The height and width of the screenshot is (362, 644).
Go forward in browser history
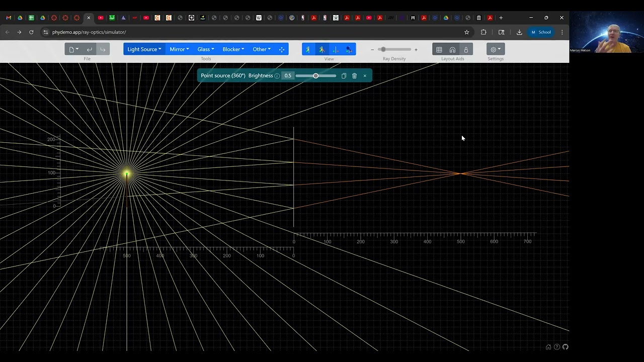(x=19, y=32)
